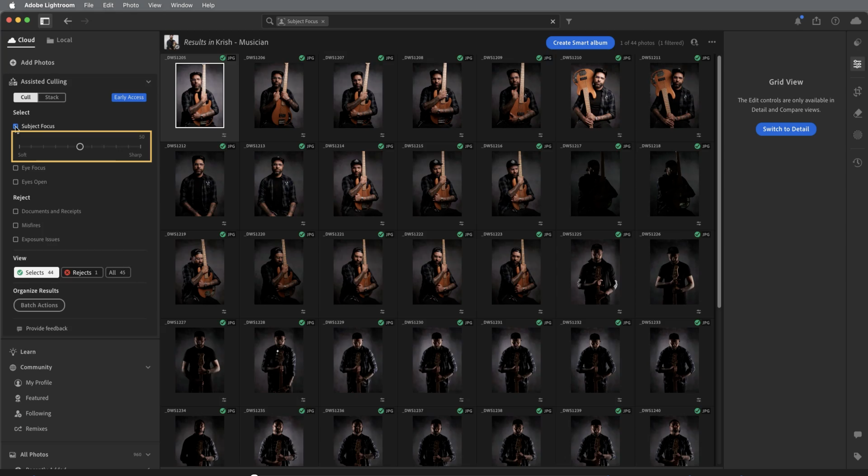Click the edit settings icon under _DWS1211
The height and width of the screenshot is (476, 868).
699,135
